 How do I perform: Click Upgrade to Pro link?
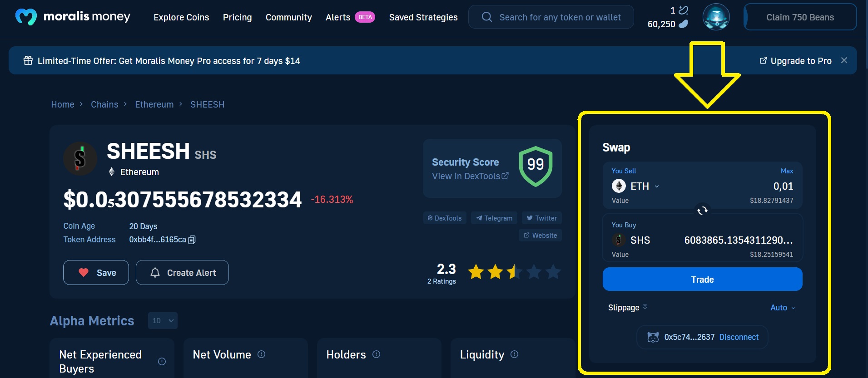pos(796,61)
